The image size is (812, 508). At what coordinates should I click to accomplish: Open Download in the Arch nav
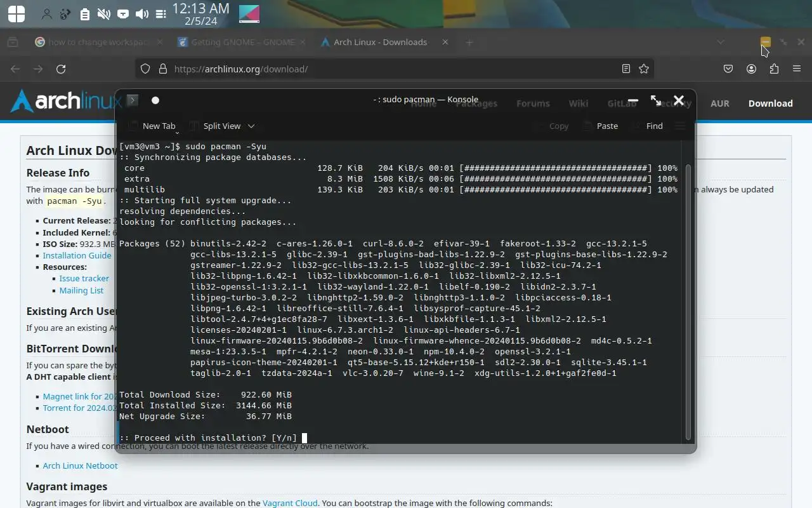(770, 104)
